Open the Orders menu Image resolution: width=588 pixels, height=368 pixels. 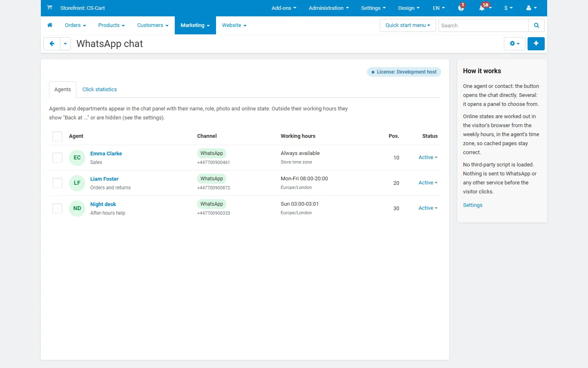click(76, 25)
